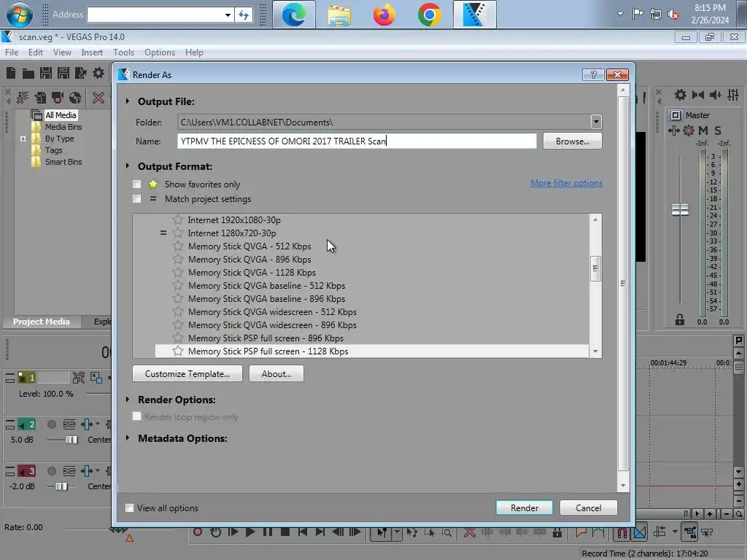Open the More filter options link
This screenshot has width=747, height=560.
pyautogui.click(x=566, y=183)
